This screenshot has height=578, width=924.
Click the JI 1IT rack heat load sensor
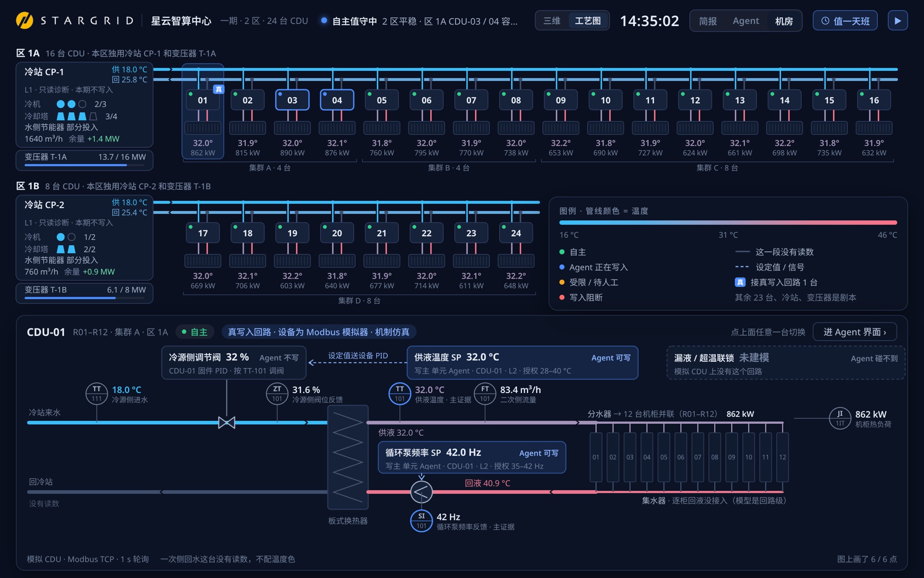coord(840,418)
